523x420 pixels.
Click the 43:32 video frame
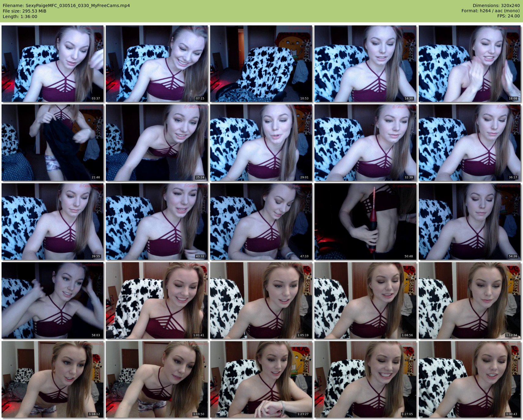point(157,221)
